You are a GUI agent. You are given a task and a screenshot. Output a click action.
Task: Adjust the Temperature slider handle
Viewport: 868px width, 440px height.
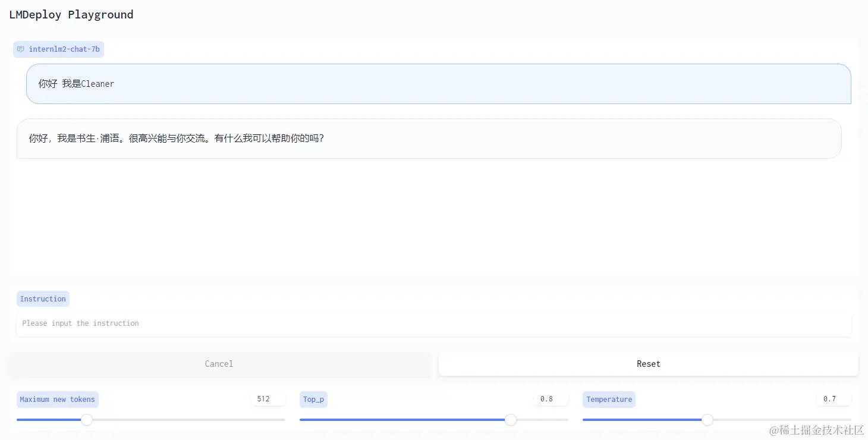tap(707, 420)
